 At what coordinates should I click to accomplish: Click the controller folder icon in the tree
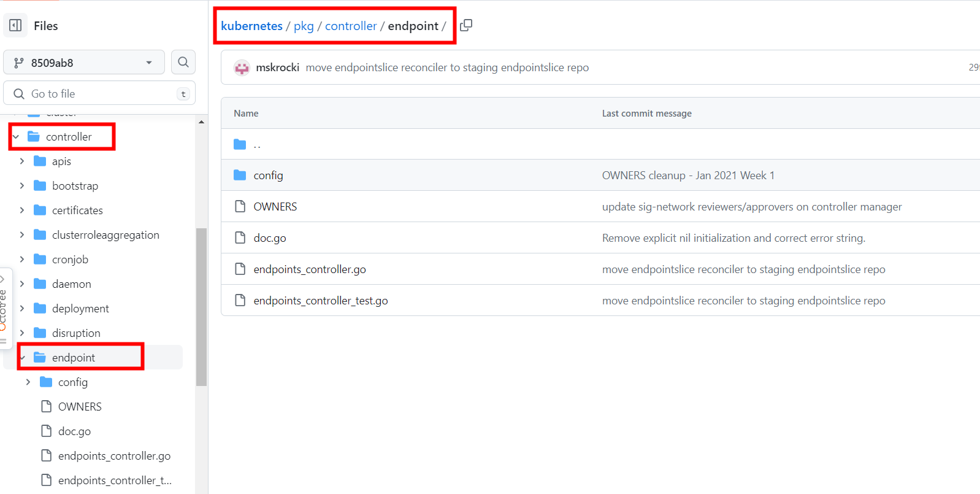[34, 136]
